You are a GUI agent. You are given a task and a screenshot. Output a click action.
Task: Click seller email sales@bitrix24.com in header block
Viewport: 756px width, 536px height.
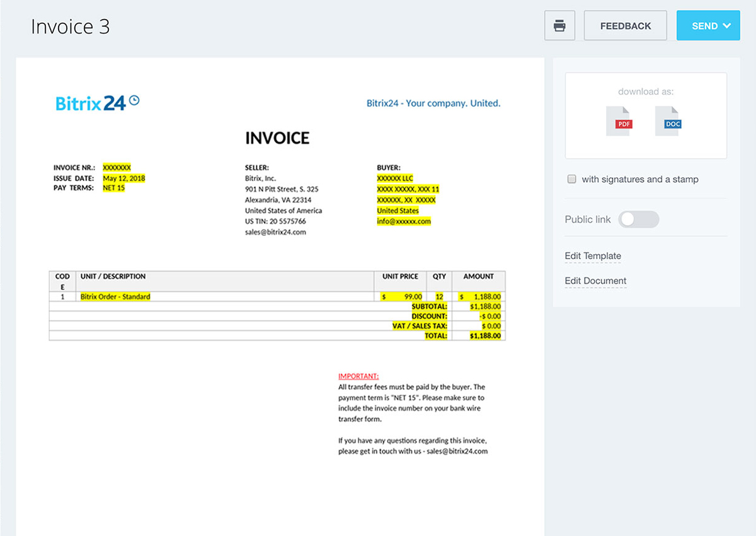coord(275,232)
